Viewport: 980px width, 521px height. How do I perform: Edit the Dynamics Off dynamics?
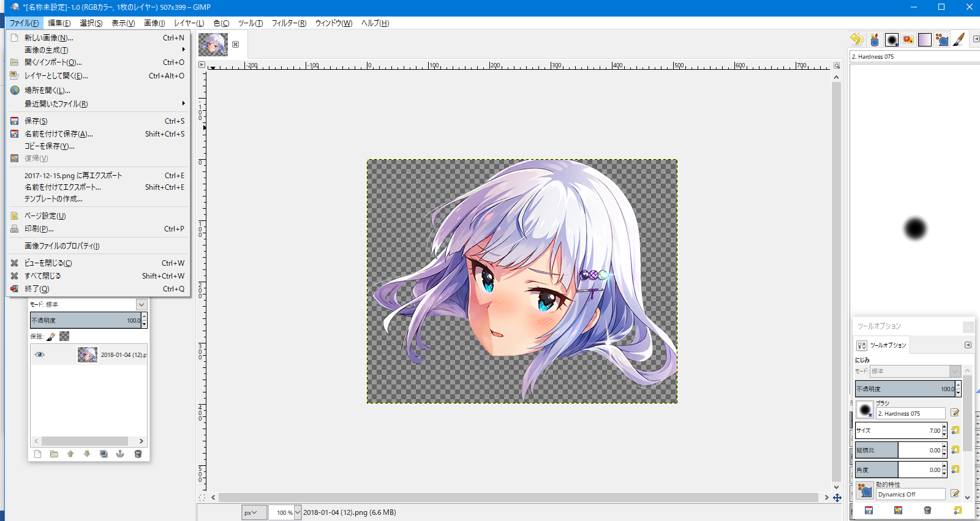point(955,493)
